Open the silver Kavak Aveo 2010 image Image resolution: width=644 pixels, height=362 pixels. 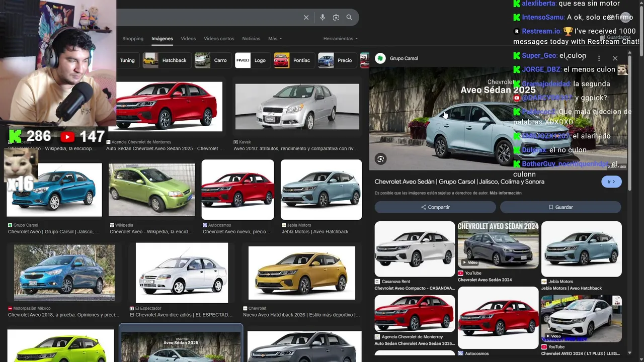(x=297, y=106)
